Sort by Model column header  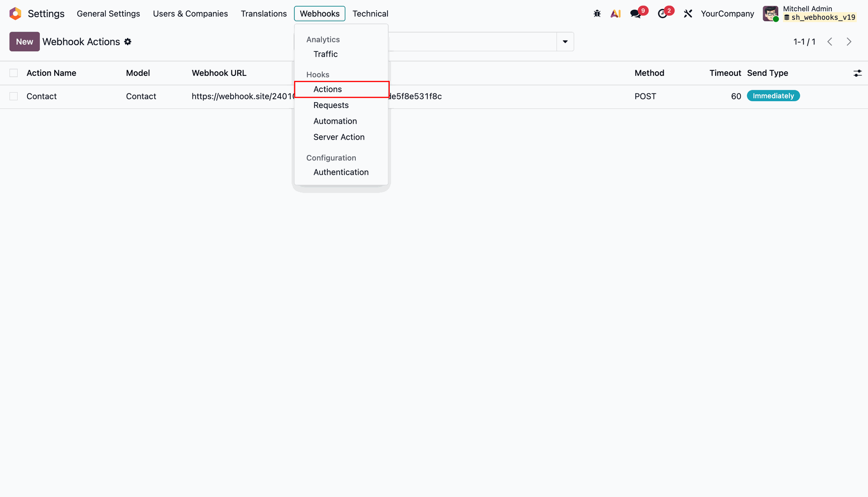[138, 73]
